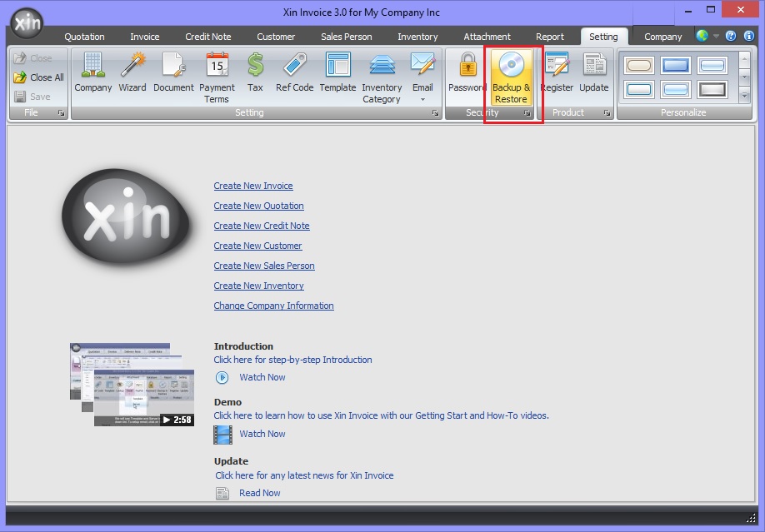Click the Xin application logo button
Image resolution: width=765 pixels, height=532 pixels.
pos(27,23)
